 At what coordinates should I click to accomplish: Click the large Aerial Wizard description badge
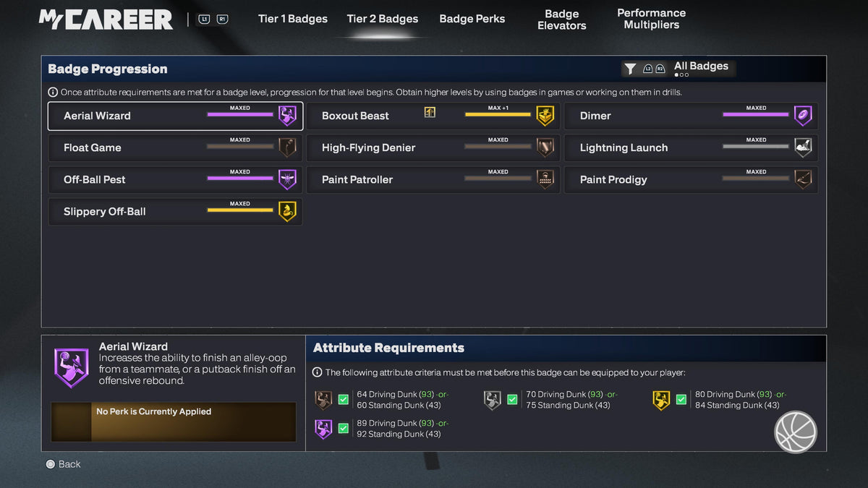(72, 367)
